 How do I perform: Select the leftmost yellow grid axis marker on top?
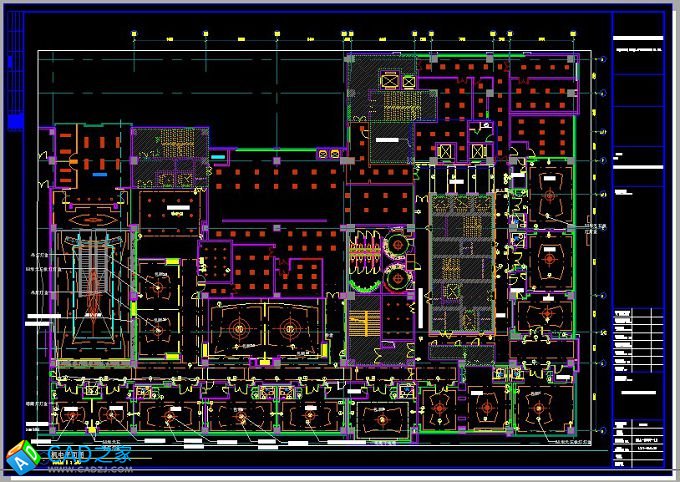tap(134, 36)
